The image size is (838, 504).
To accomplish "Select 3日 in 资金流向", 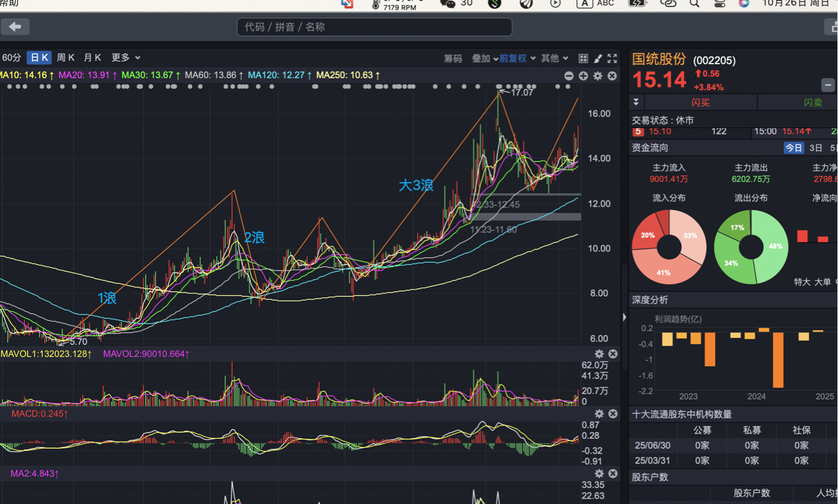I will tap(816, 148).
